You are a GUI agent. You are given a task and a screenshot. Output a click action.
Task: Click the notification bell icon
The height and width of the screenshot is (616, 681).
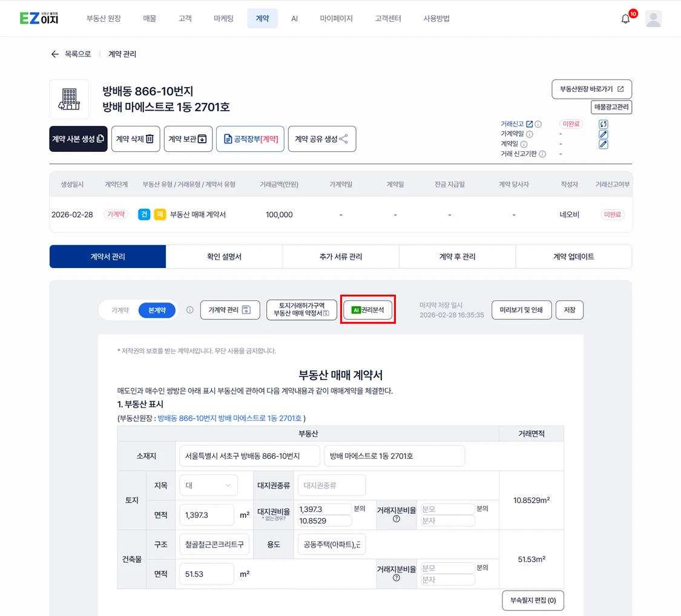(x=625, y=19)
